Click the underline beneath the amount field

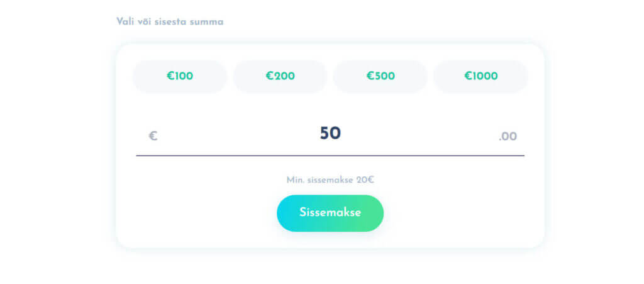330,156
